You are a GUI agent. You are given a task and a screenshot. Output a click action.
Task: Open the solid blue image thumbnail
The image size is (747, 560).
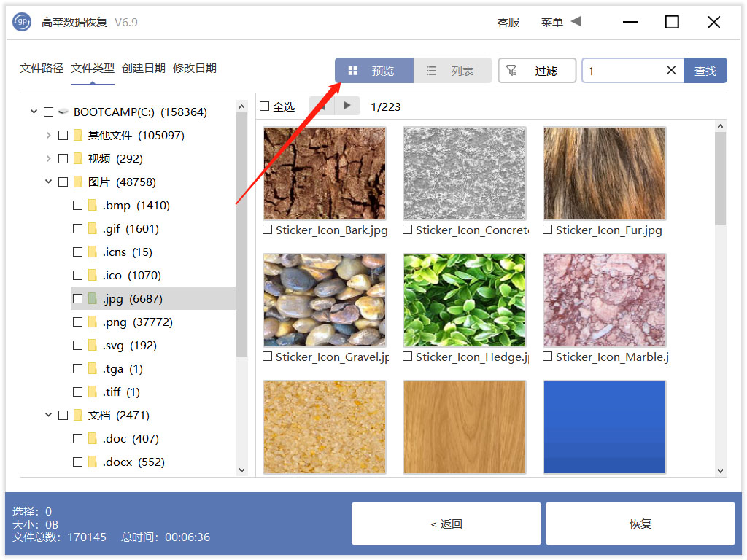pyautogui.click(x=605, y=427)
